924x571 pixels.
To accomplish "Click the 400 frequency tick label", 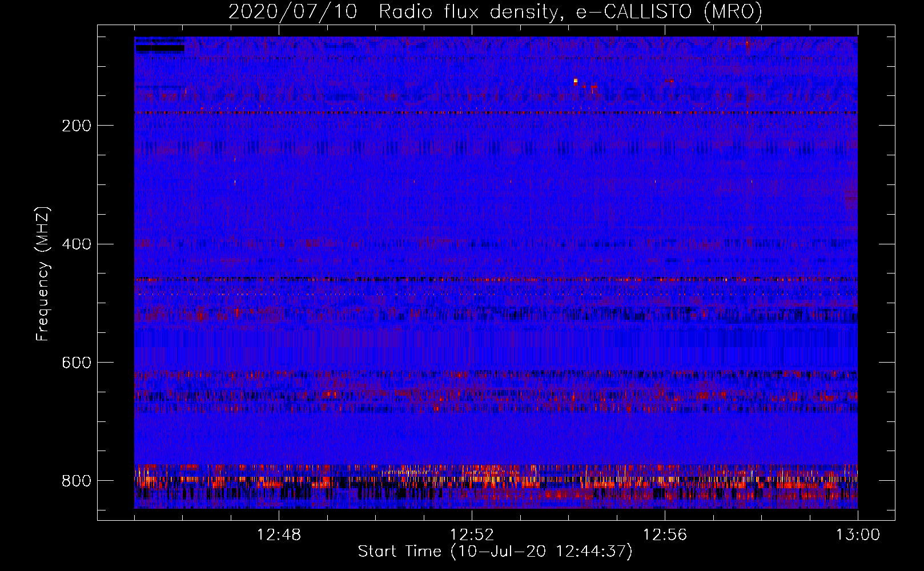I will point(77,244).
